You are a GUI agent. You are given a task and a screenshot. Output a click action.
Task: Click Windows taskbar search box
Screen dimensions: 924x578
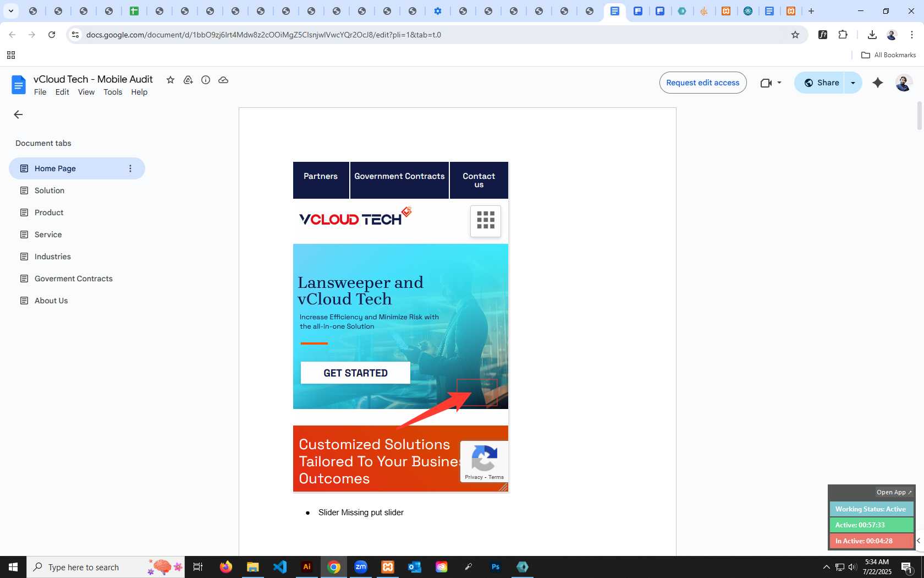pos(106,567)
